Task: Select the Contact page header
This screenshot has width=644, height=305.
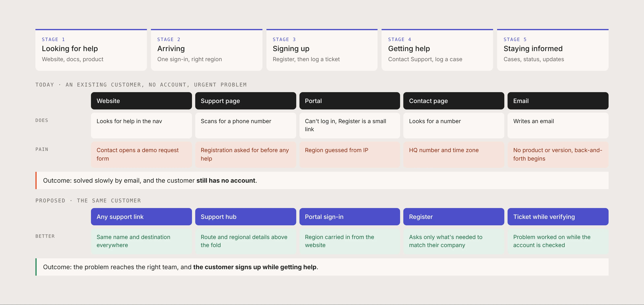Action: pyautogui.click(x=454, y=101)
